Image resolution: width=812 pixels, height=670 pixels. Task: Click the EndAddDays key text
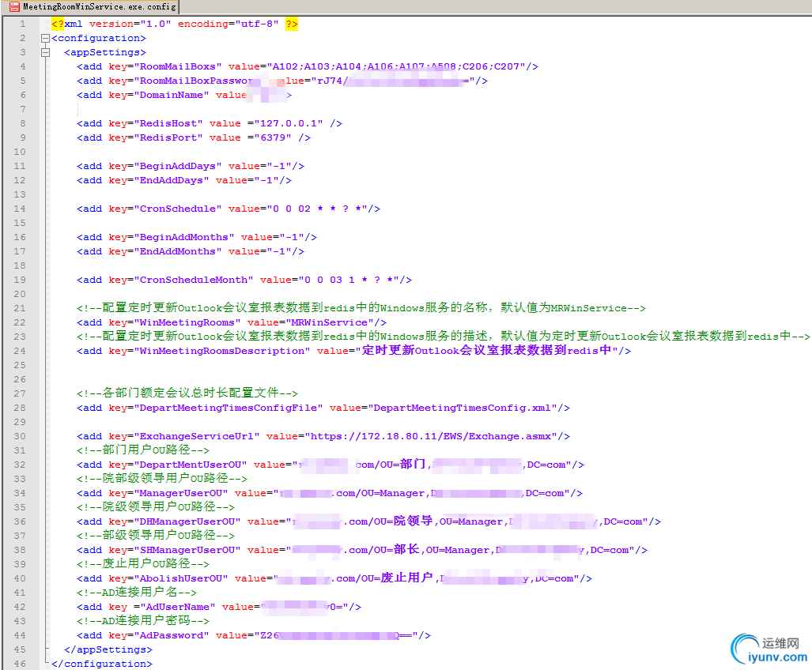(x=172, y=181)
